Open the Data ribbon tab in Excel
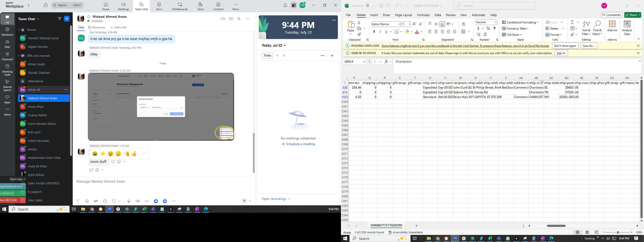Viewport: 644px width, 242px height. click(438, 15)
